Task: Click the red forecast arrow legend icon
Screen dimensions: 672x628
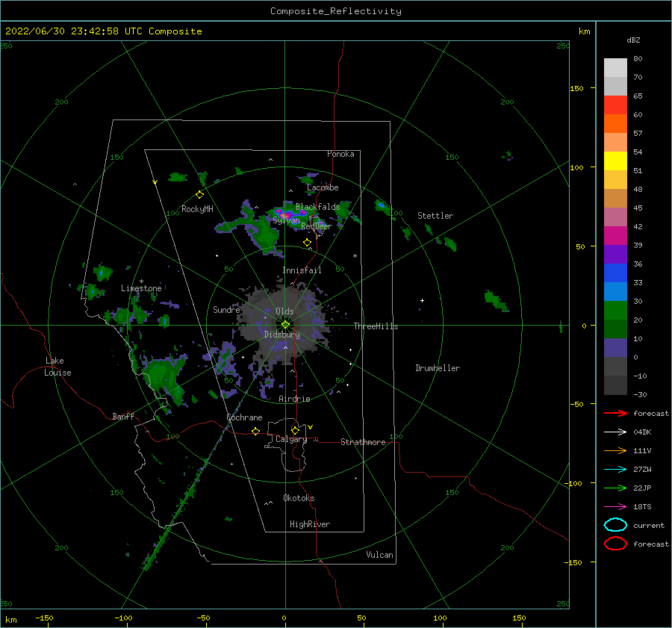Action: [615, 413]
